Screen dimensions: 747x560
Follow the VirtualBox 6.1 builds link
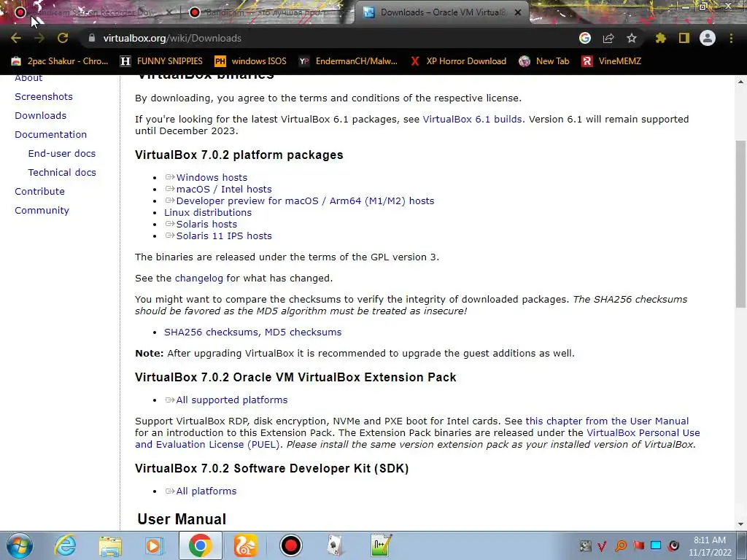[472, 119]
